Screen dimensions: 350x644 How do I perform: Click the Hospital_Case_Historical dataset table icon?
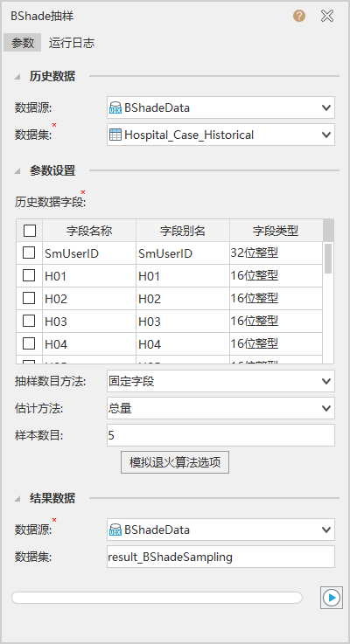[115, 135]
